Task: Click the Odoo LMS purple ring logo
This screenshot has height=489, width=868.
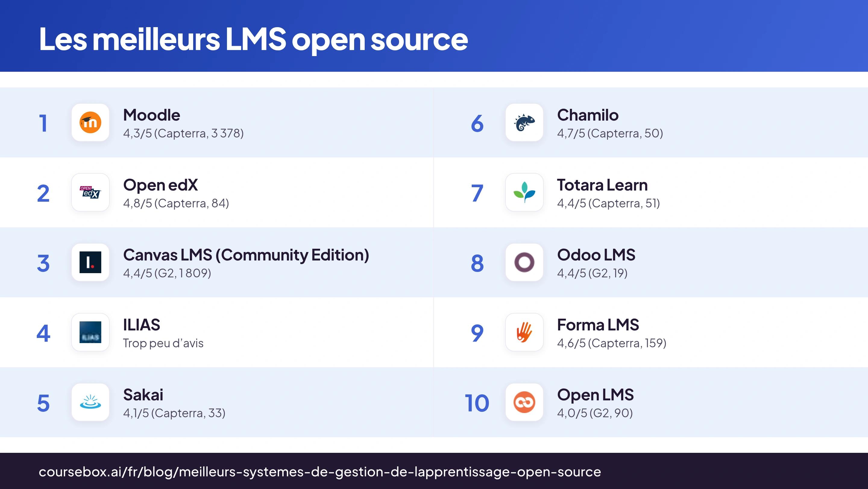Action: pos(524,262)
